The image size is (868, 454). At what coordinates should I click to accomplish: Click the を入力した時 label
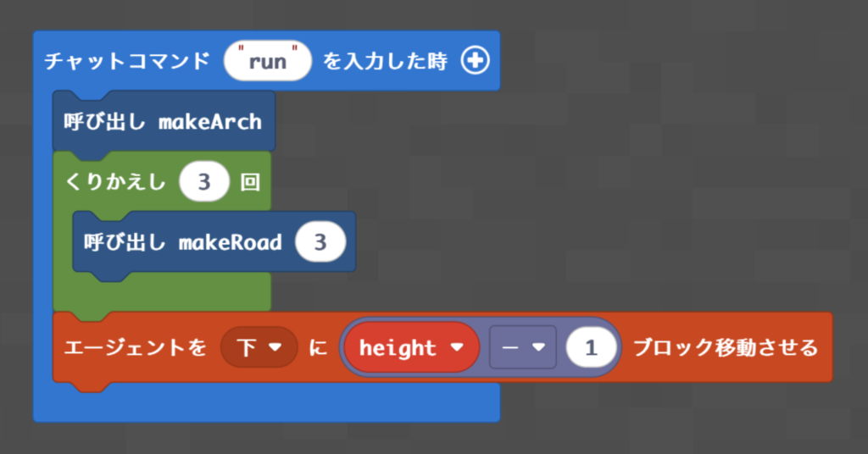[385, 62]
